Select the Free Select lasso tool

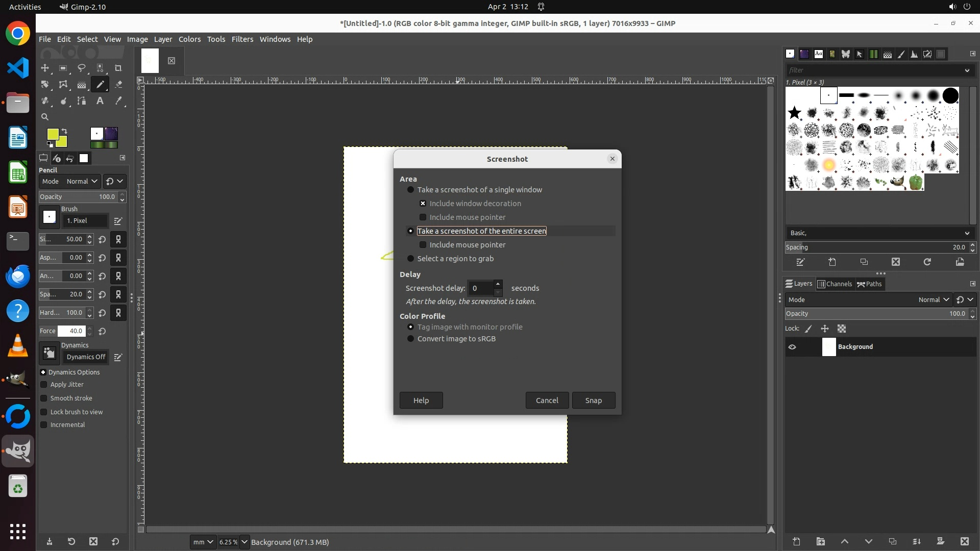point(82,68)
